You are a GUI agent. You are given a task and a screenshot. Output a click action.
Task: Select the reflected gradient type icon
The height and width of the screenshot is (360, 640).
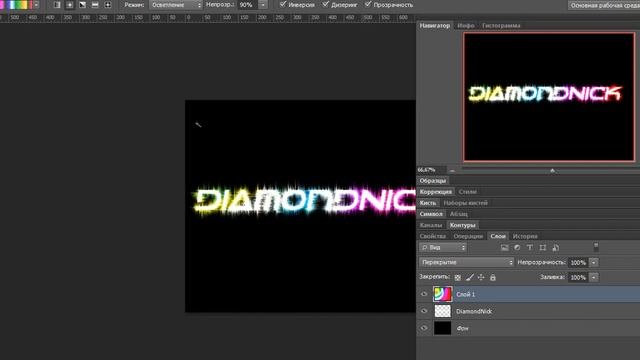[x=95, y=5]
